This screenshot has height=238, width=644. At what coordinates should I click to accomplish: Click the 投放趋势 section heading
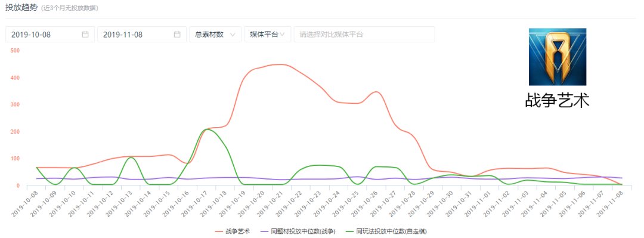click(21, 8)
